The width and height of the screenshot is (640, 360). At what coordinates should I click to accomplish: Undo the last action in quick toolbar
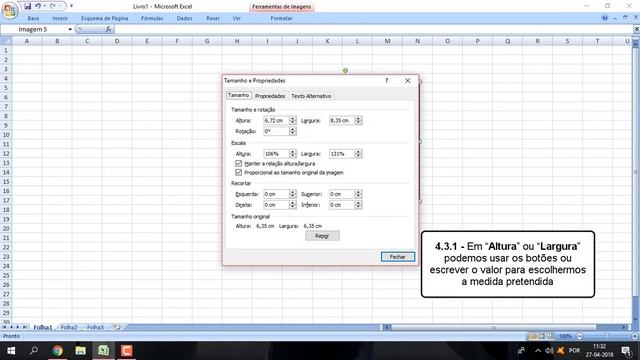[x=38, y=6]
